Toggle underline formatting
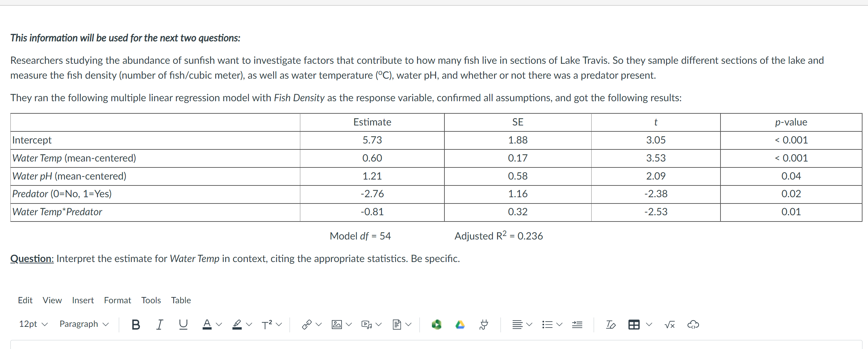This screenshot has width=868, height=349. [x=183, y=325]
